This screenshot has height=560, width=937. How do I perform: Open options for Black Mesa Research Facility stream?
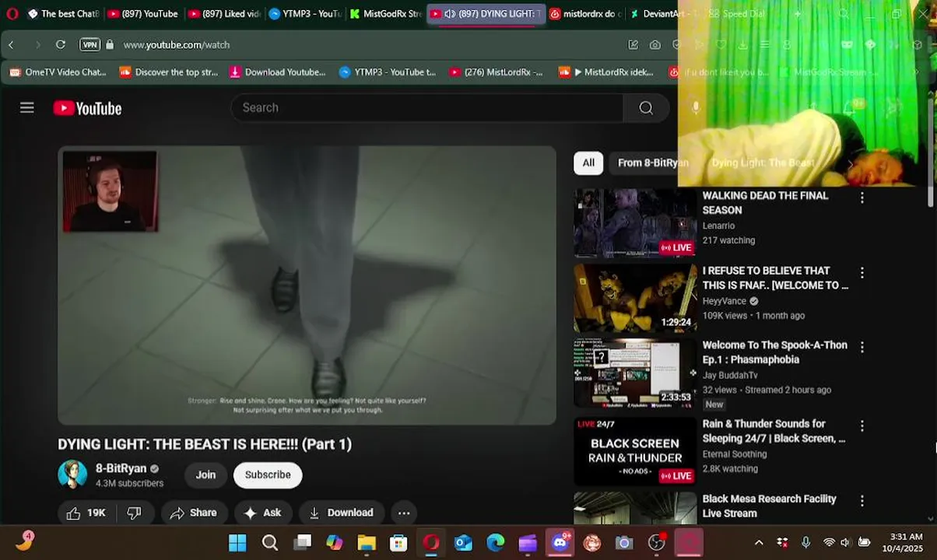point(862,502)
